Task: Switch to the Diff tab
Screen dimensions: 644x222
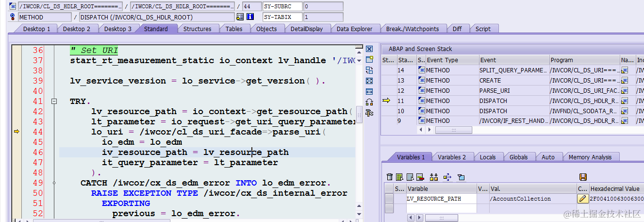Action: point(457,29)
